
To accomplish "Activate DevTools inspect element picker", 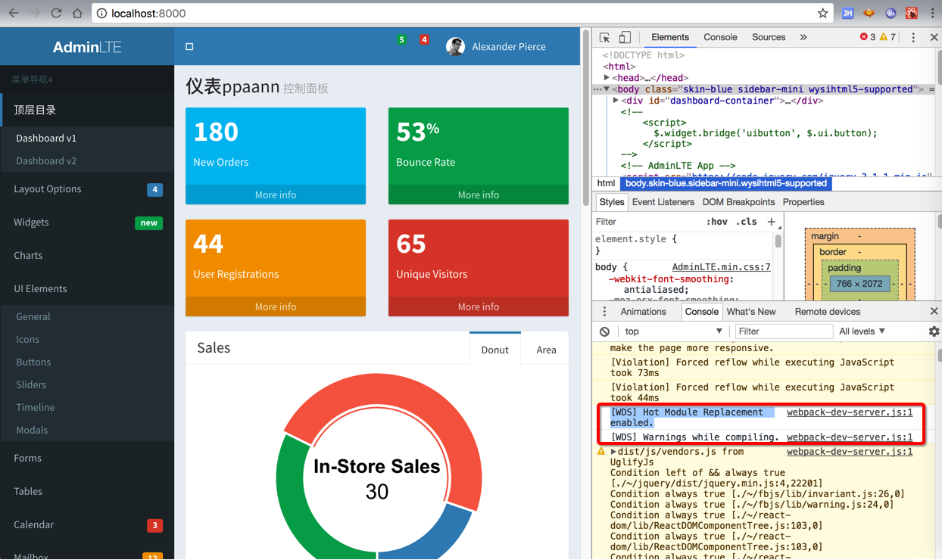I will coord(604,37).
